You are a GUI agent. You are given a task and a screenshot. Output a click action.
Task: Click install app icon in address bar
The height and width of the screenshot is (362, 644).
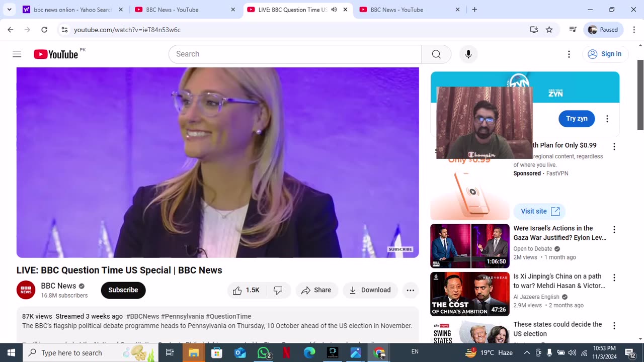[534, 30]
